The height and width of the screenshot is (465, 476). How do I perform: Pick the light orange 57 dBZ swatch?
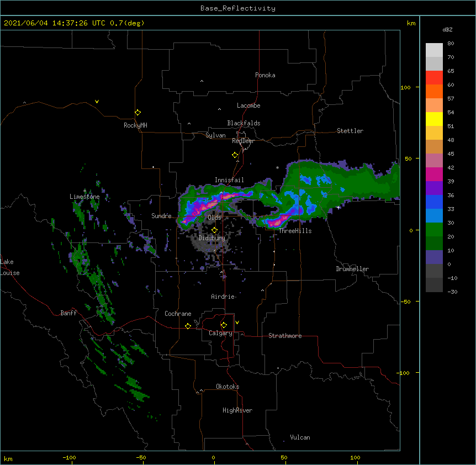[x=434, y=105]
